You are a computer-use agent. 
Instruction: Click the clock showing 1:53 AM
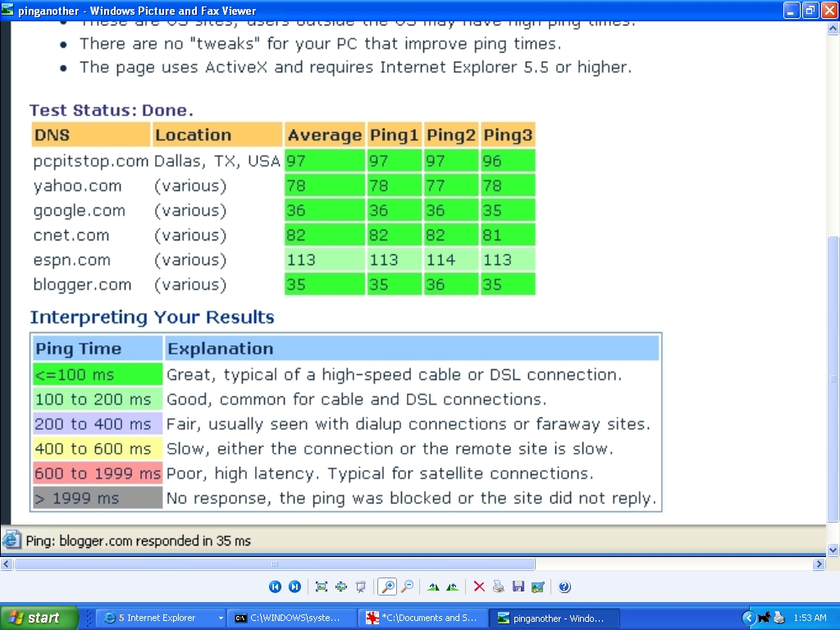pos(810,618)
